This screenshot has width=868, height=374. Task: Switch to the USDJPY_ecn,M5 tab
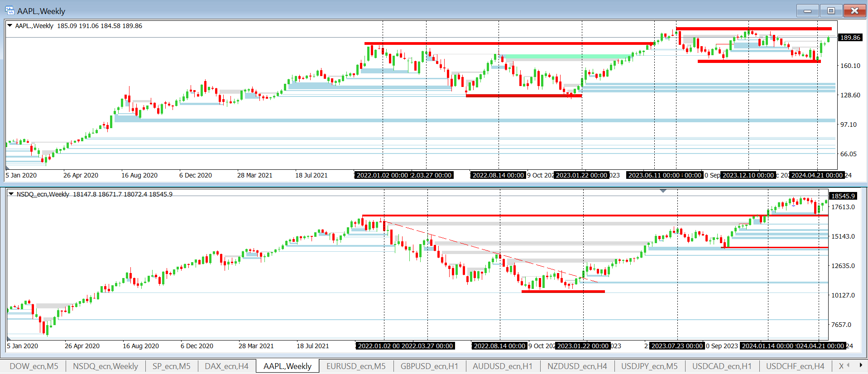coord(649,366)
